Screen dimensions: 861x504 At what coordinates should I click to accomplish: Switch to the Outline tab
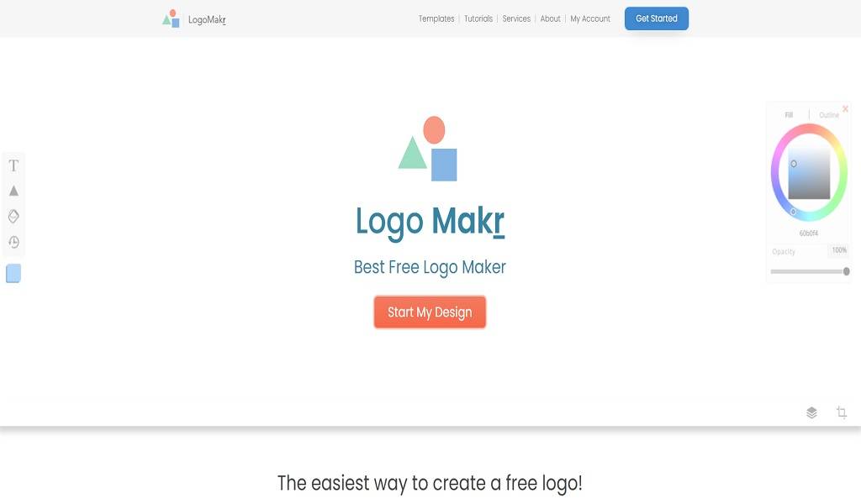point(828,115)
